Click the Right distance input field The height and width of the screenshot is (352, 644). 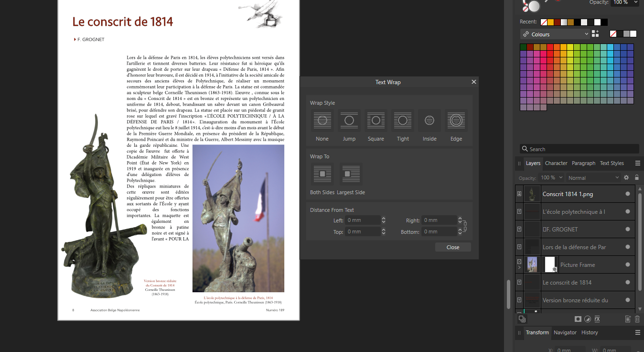click(440, 220)
